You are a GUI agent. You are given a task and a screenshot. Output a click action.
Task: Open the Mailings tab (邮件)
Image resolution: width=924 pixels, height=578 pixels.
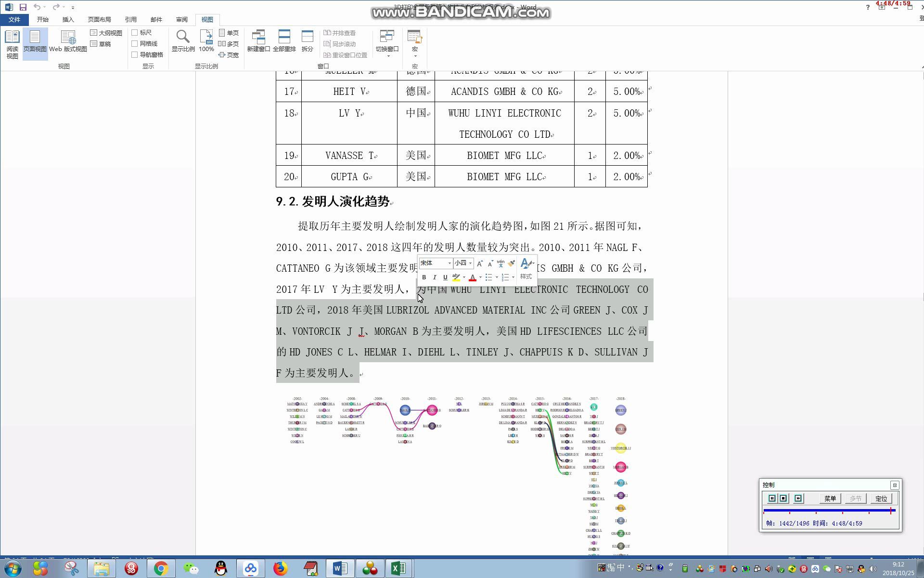pos(156,20)
